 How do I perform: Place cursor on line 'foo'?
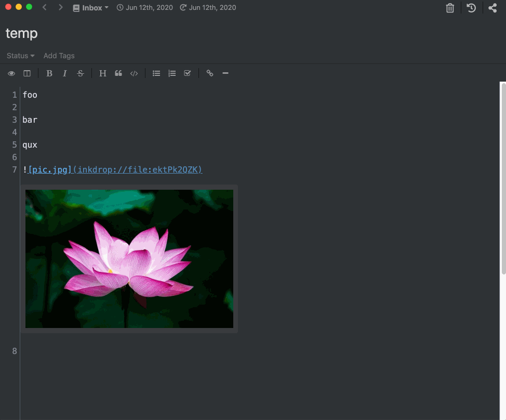tap(30, 95)
